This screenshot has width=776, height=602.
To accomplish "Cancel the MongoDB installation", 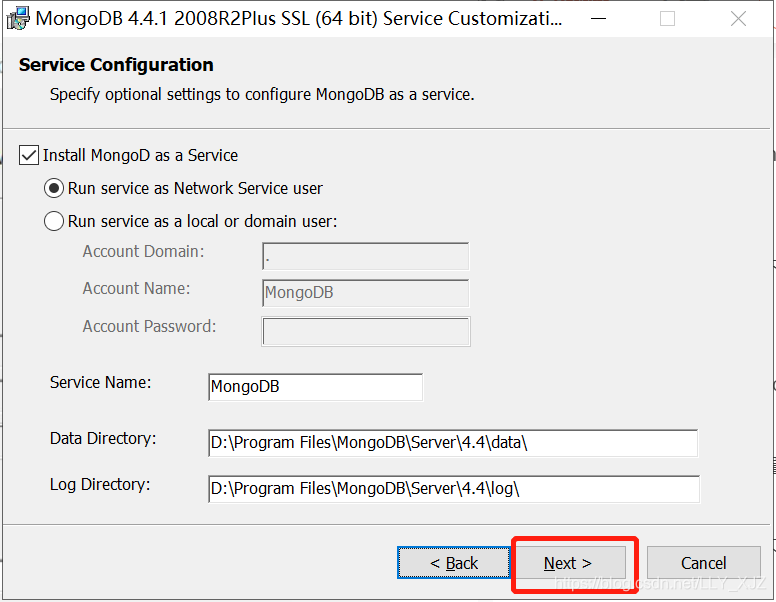I will 704,562.
